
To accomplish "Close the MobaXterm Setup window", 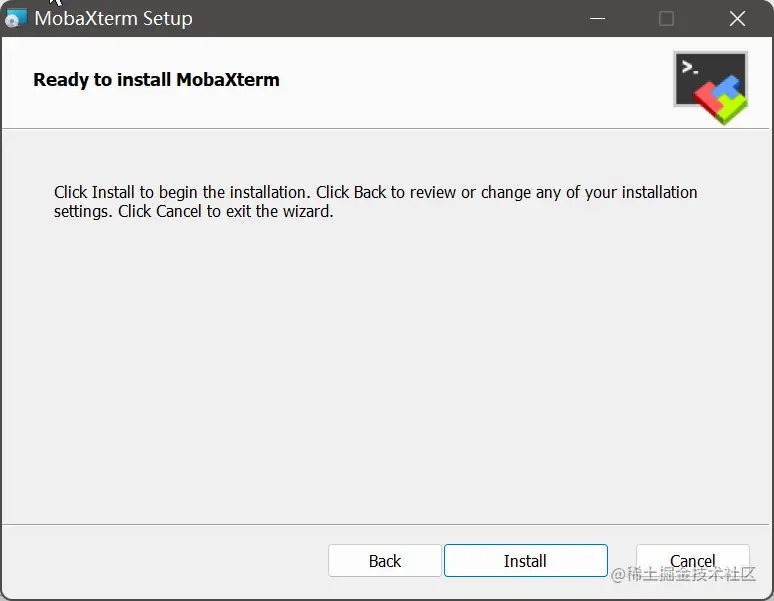I will coord(737,19).
